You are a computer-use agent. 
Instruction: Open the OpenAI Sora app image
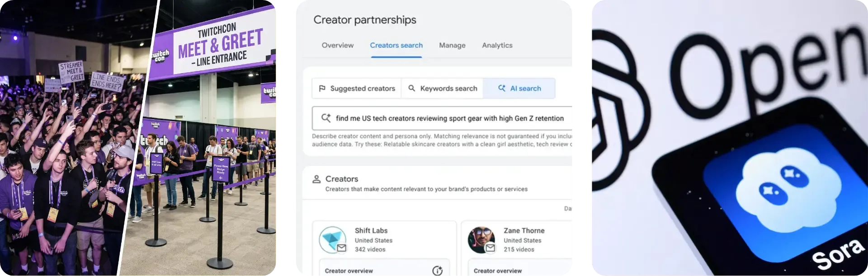(728, 138)
